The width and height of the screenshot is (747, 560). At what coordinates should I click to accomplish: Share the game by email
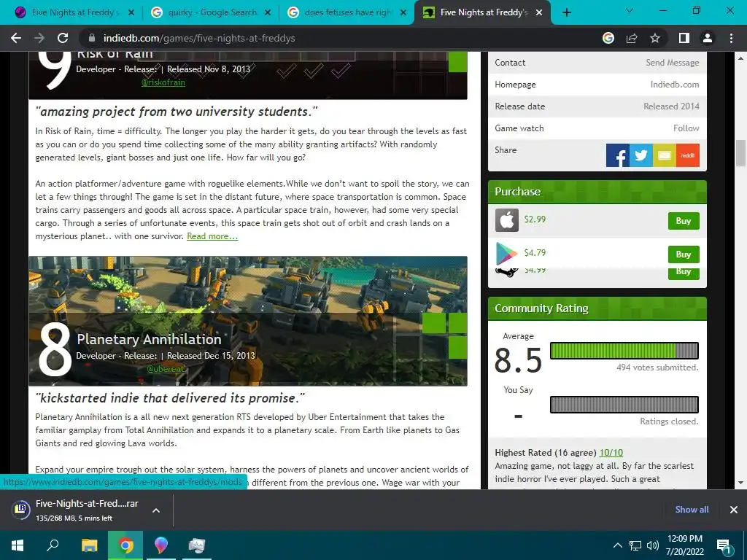click(664, 155)
